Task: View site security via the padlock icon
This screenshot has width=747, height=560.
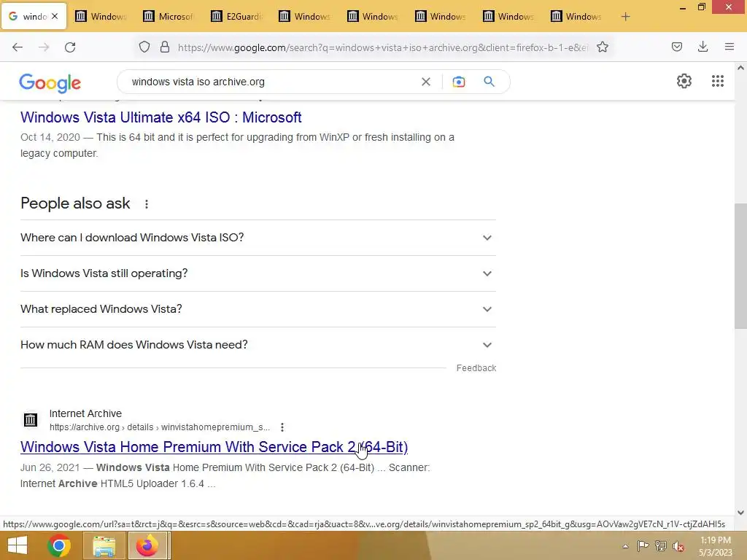Action: [x=165, y=47]
